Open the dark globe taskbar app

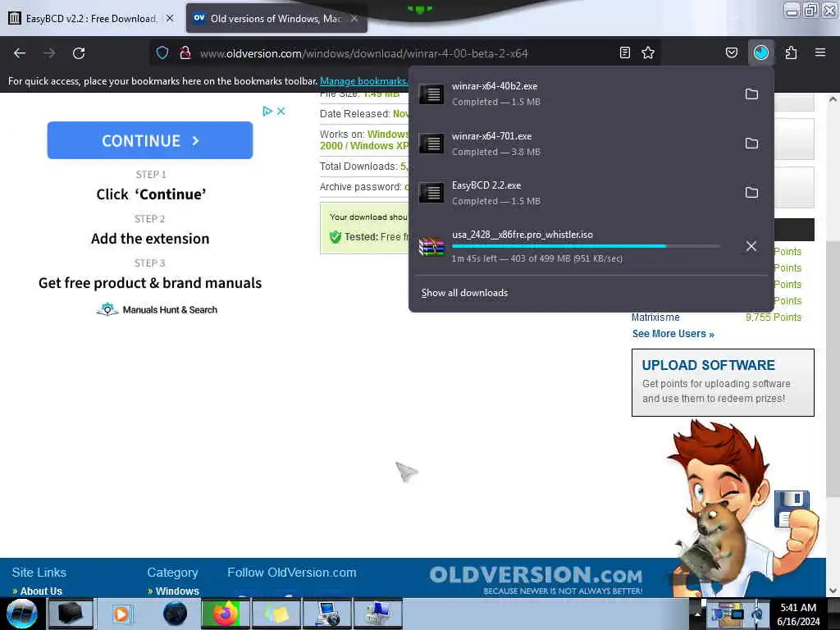(175, 614)
